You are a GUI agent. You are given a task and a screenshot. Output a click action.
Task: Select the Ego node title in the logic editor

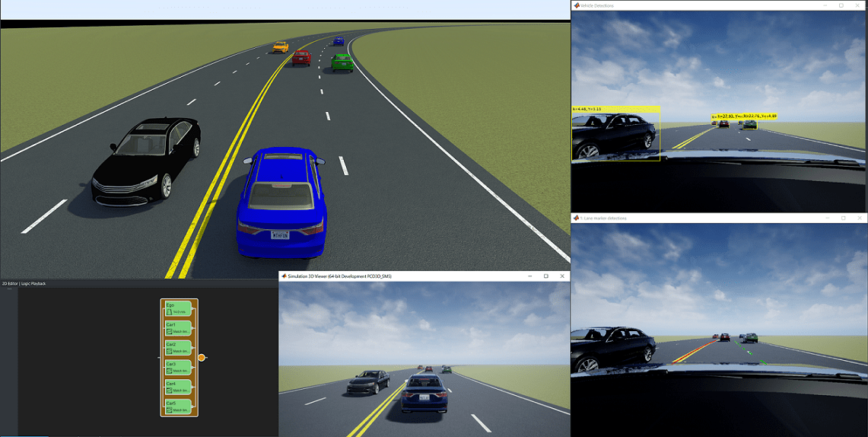point(170,305)
